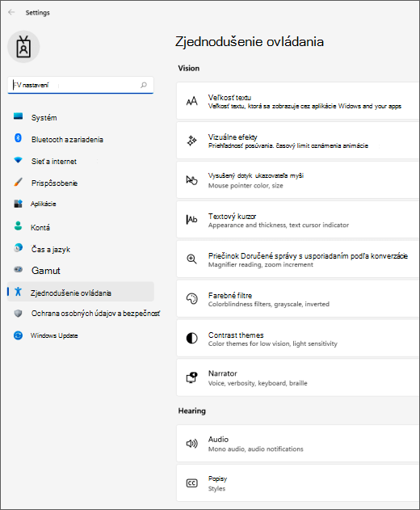Open Magnifier reading, zoom increment settings

click(298, 259)
